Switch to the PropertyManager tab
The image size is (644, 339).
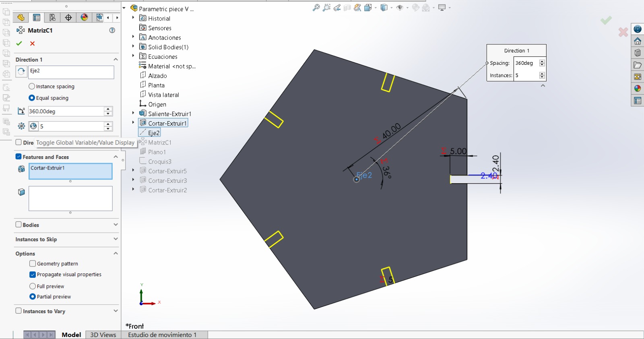pyautogui.click(x=37, y=17)
